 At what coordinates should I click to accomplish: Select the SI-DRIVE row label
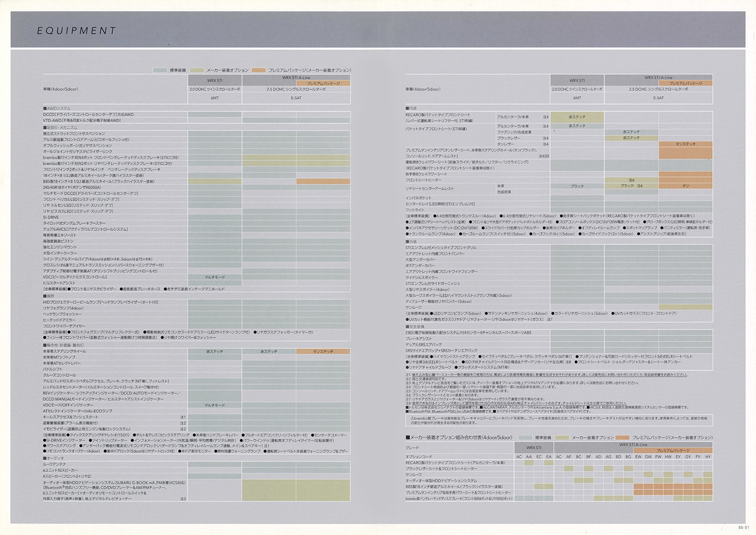(51, 217)
